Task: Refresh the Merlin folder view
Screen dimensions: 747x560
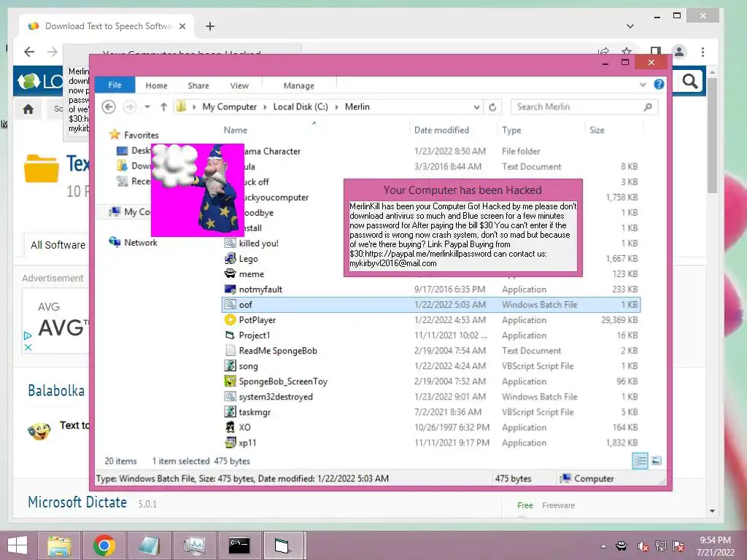Action: [x=492, y=107]
